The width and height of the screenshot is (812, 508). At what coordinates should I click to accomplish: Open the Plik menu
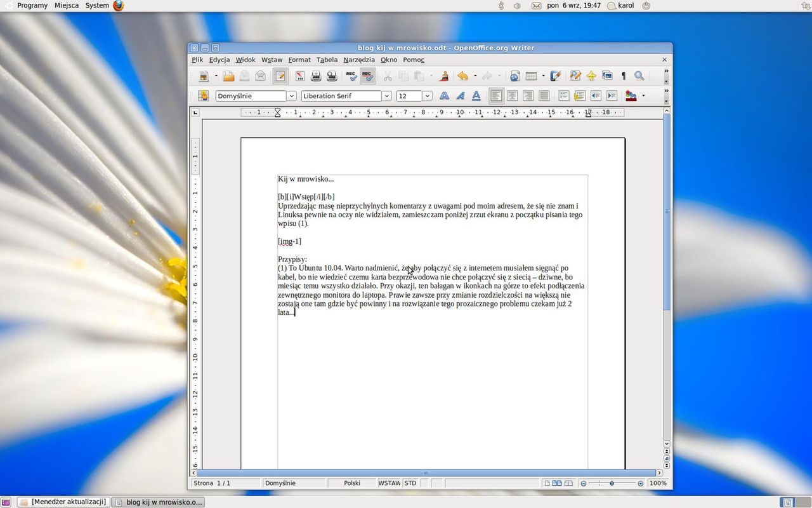coord(197,60)
